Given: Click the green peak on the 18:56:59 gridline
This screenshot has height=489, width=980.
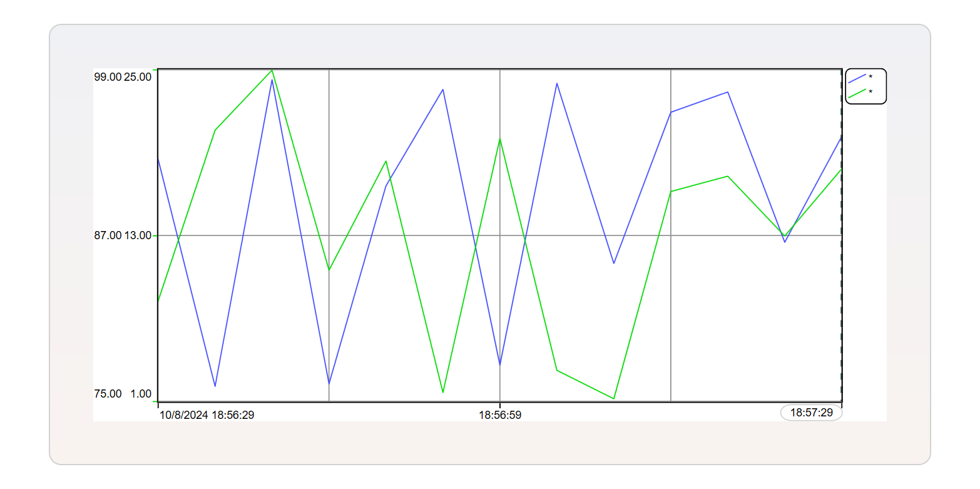Looking at the screenshot, I should 500,138.
